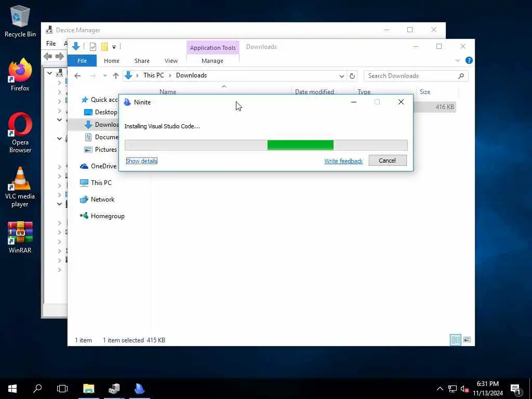532x399 pixels.
Task: Open the Manage ribbon tab
Action: click(x=212, y=61)
